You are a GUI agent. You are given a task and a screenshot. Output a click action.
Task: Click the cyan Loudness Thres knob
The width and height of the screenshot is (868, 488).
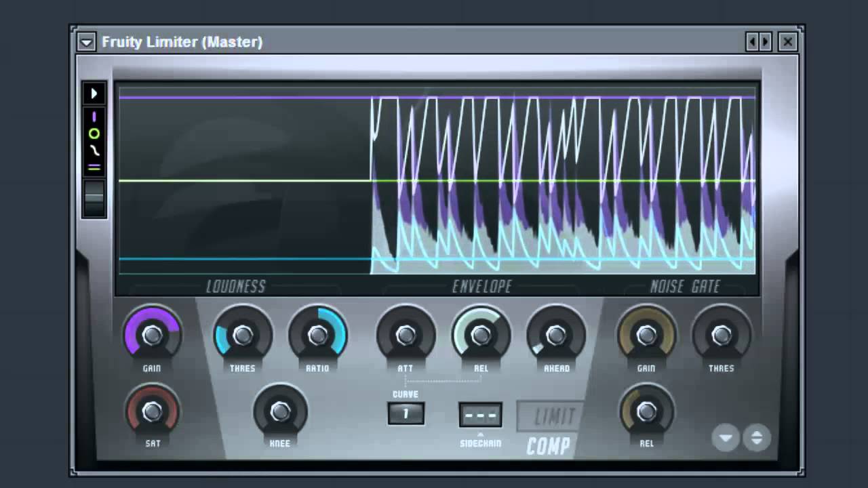242,335
